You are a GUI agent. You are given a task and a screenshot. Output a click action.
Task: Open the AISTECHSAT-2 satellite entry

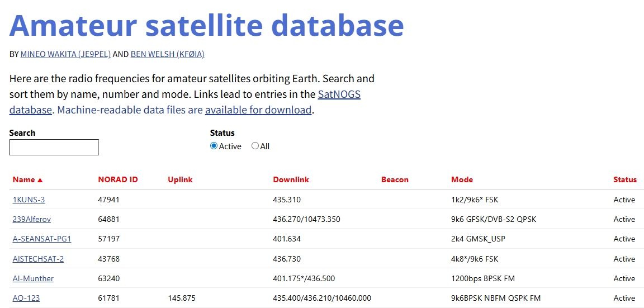coord(38,259)
